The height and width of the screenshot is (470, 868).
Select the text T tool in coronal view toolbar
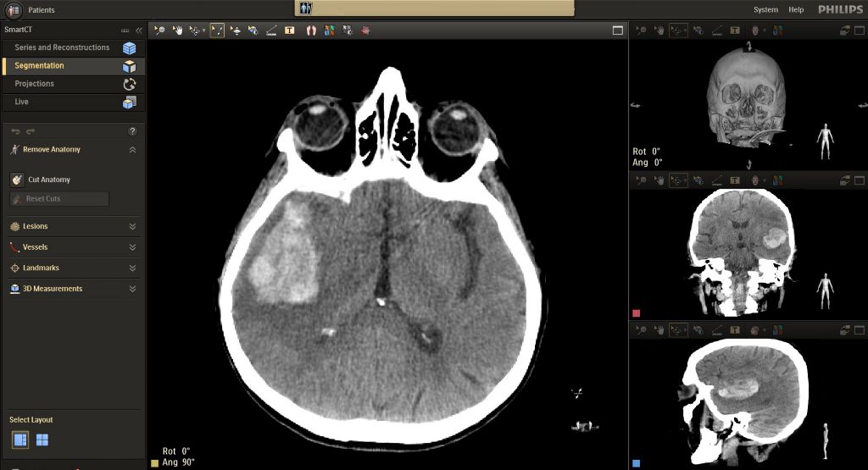(x=735, y=180)
